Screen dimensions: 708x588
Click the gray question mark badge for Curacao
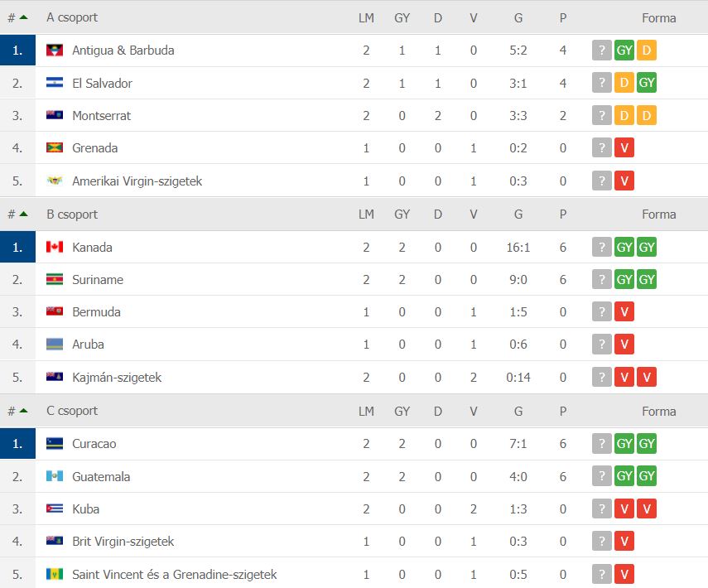click(601, 443)
